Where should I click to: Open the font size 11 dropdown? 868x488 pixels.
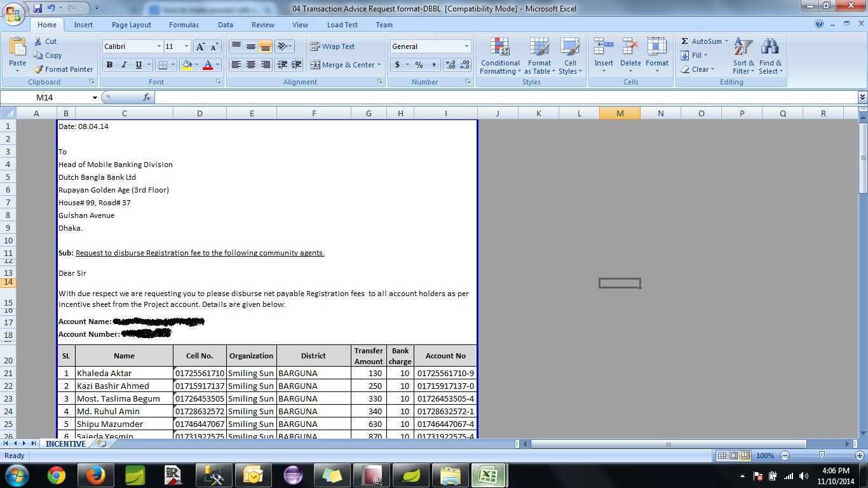pyautogui.click(x=186, y=46)
